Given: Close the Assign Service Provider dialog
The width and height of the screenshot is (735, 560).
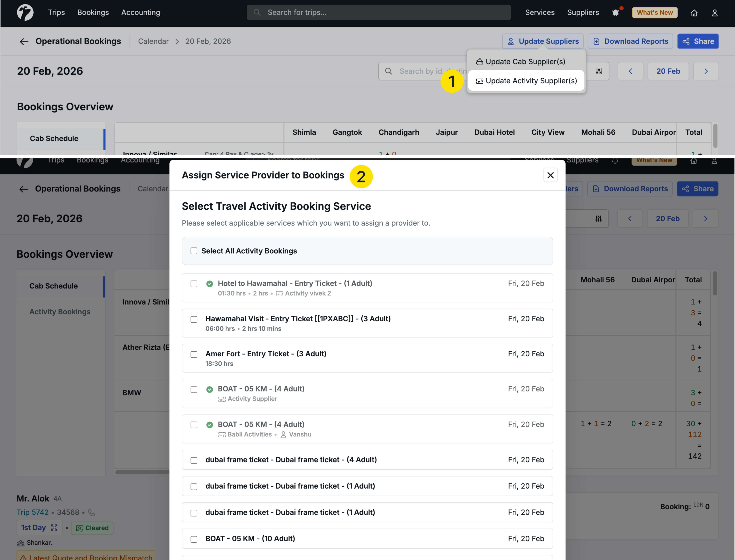Looking at the screenshot, I should [550, 175].
